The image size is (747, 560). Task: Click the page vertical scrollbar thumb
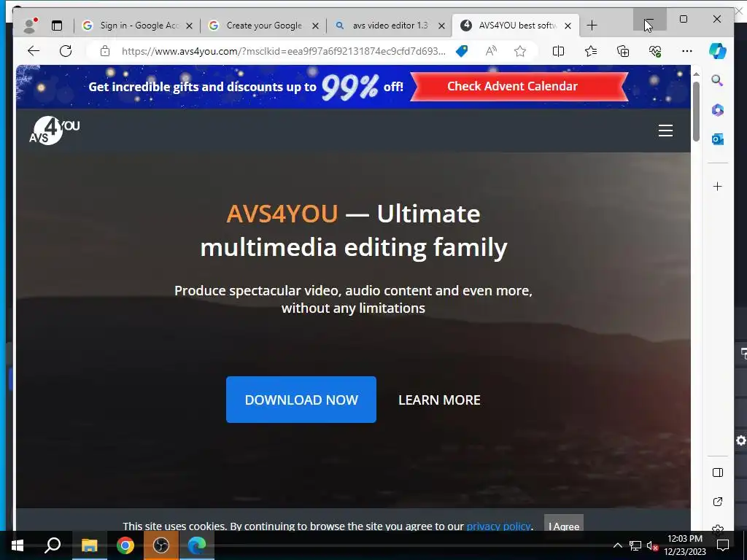(696, 112)
